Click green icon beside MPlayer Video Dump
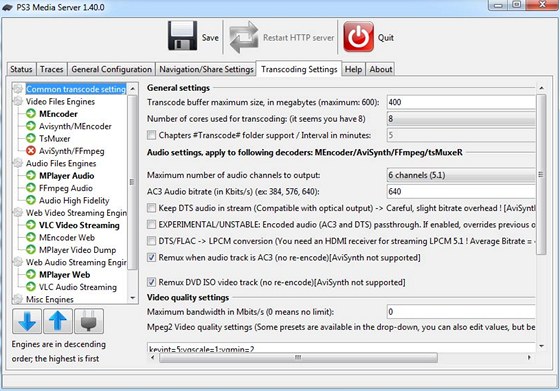The height and width of the screenshot is (391, 560). (x=31, y=250)
